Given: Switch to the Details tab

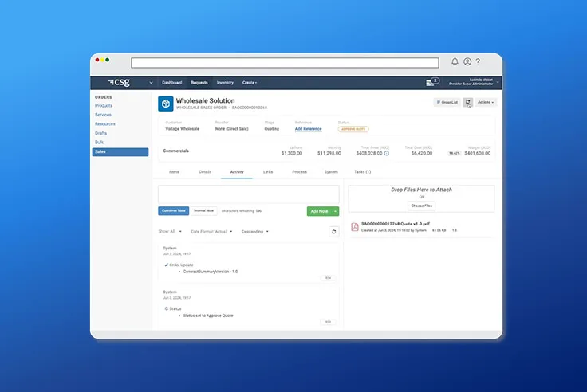Looking at the screenshot, I should point(205,171).
